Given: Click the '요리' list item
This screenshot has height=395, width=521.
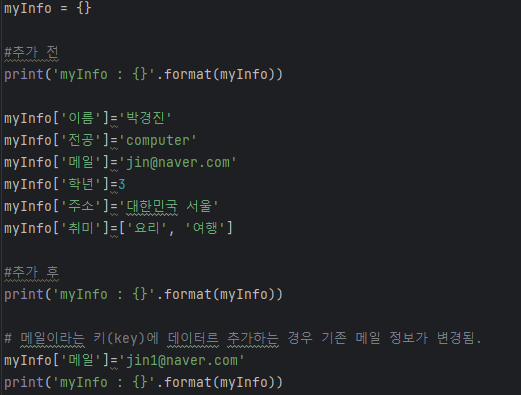Looking at the screenshot, I should 147,228.
